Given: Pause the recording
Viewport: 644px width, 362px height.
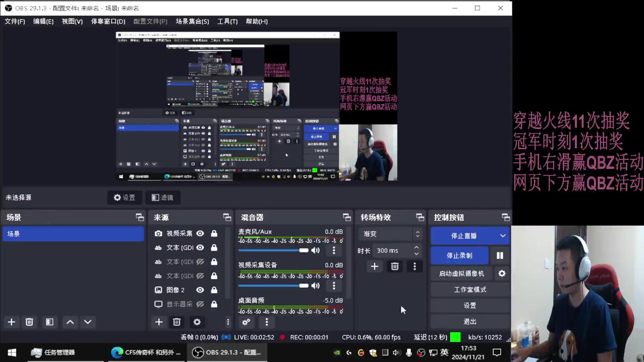Looking at the screenshot, I should click(x=500, y=255).
